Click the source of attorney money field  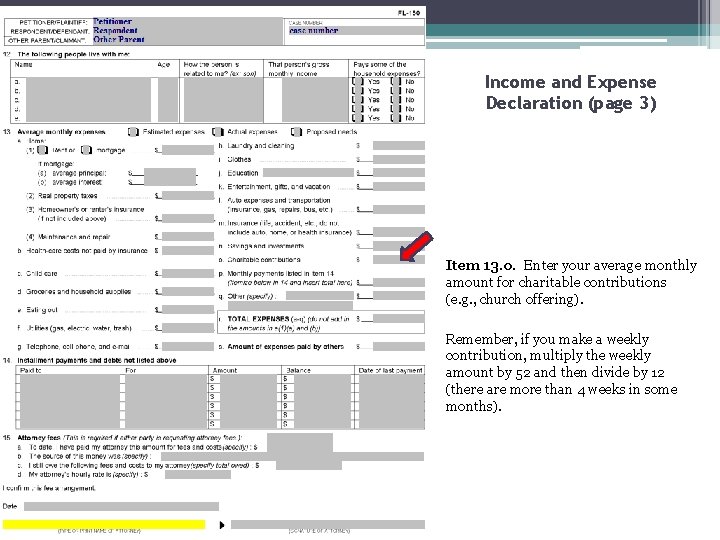tap(292, 456)
